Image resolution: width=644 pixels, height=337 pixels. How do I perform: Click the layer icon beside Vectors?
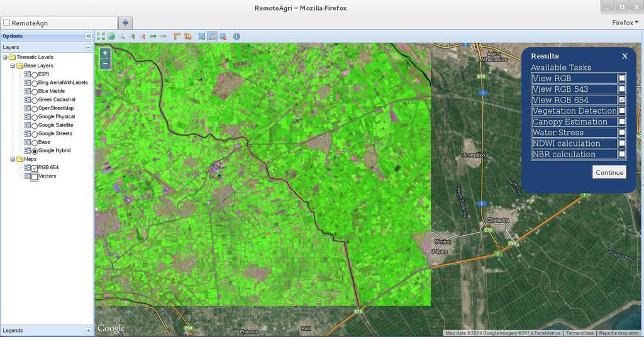click(27, 176)
